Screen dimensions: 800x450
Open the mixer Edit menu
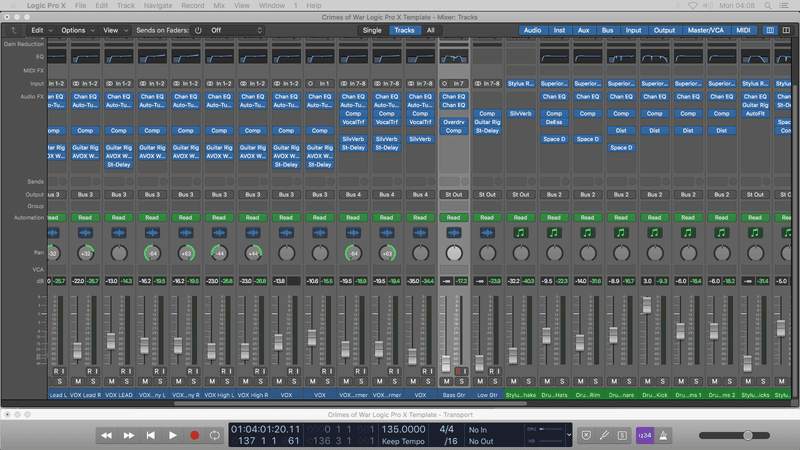click(41, 30)
